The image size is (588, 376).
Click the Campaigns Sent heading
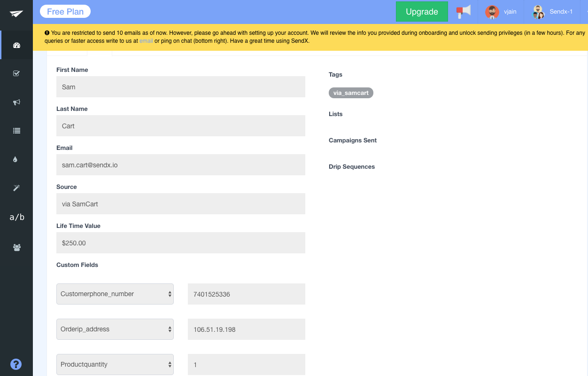tap(353, 141)
